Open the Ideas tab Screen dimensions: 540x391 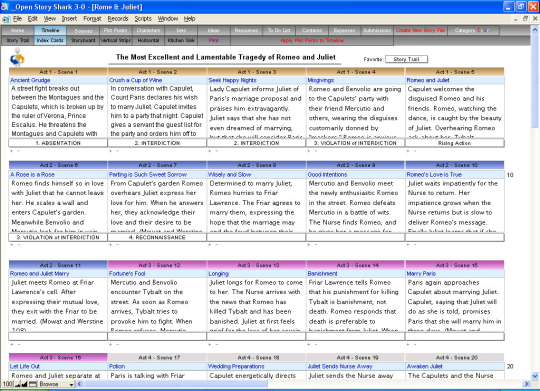pyautogui.click(x=214, y=30)
